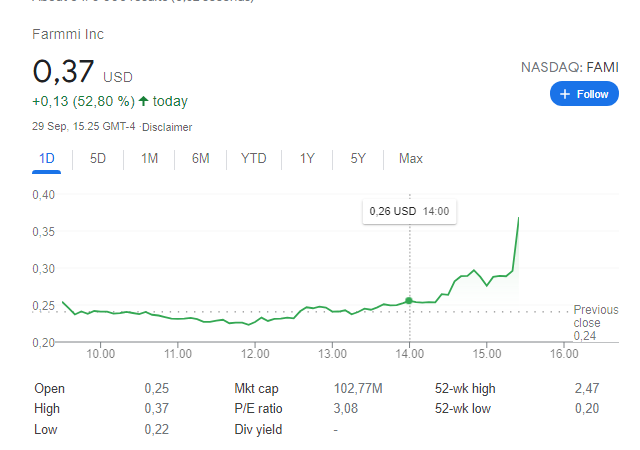Image resolution: width=640 pixels, height=450 pixels.
Task: Click the Farmmi Inc company name
Action: [68, 35]
